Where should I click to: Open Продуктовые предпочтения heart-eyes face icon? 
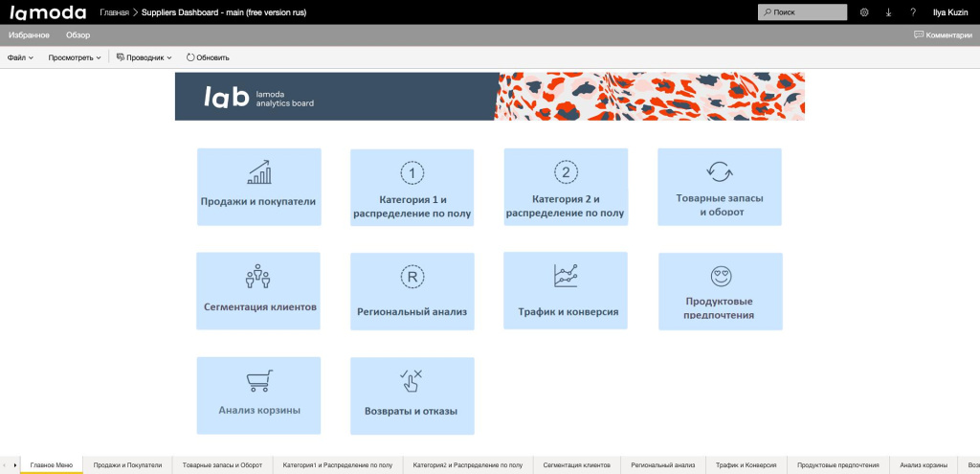tap(720, 277)
